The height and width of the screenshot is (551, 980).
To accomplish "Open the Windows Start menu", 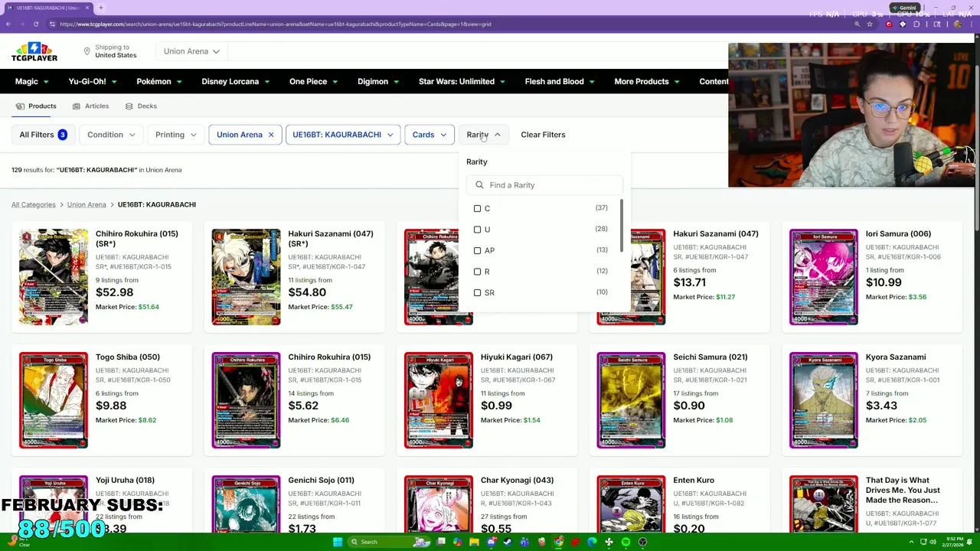I will [x=337, y=542].
